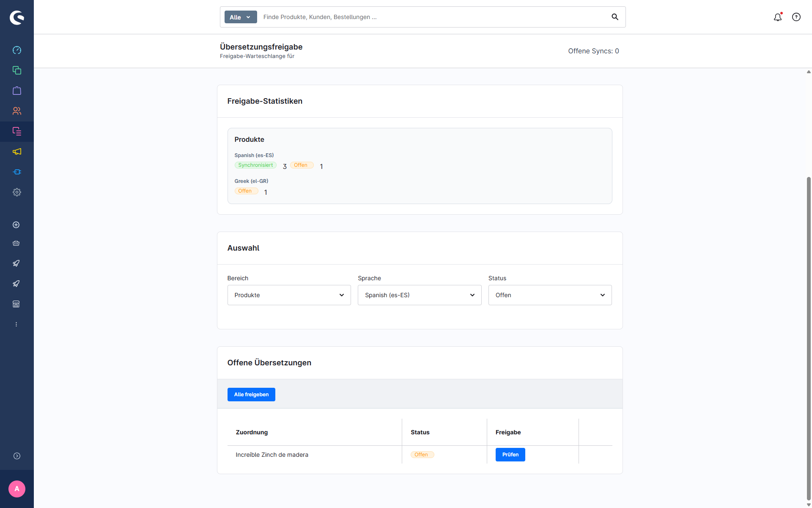Open the help question mark icon
Screen dimensions: 812x508
coord(796,17)
